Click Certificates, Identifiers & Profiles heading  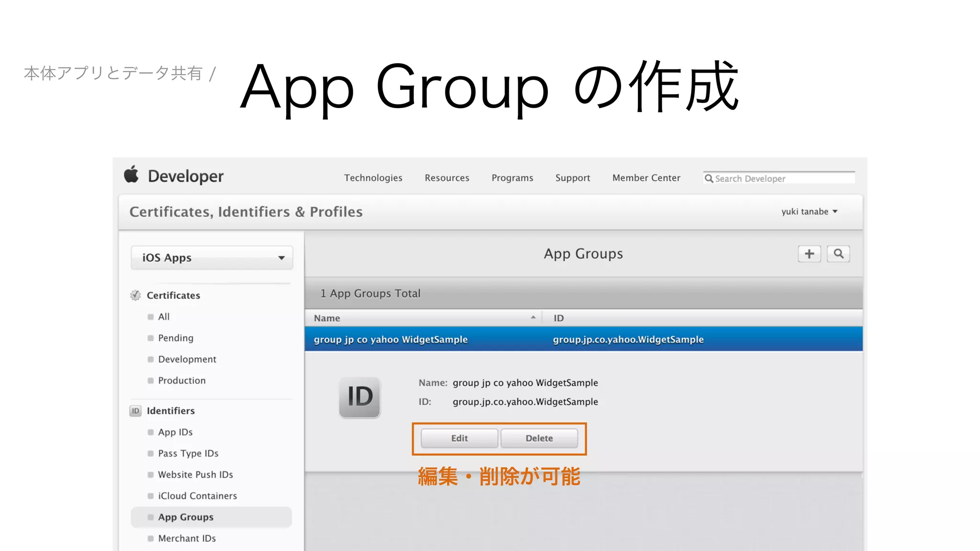coord(246,212)
